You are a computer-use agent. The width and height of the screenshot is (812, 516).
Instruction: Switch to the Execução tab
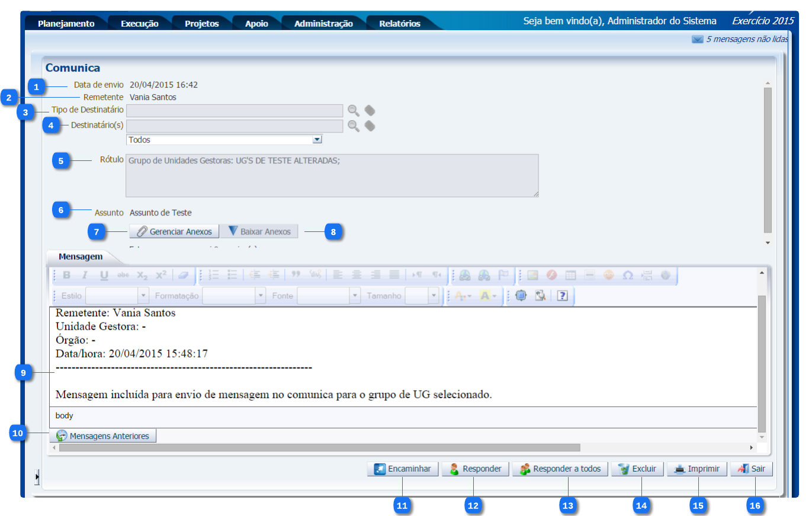coord(139,24)
